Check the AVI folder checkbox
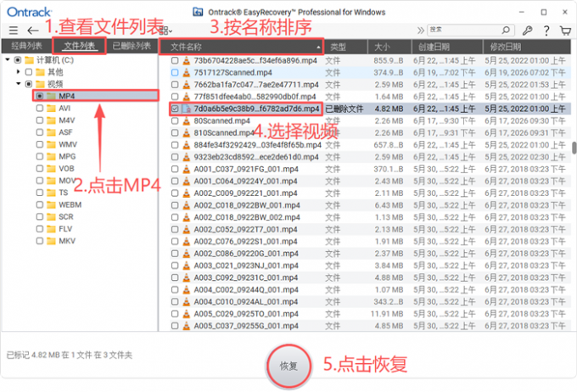This screenshot has width=577, height=392. coord(40,109)
